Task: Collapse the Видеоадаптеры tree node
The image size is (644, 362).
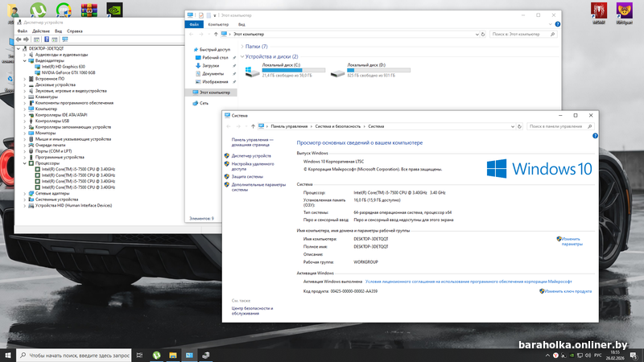Action: [23, 60]
